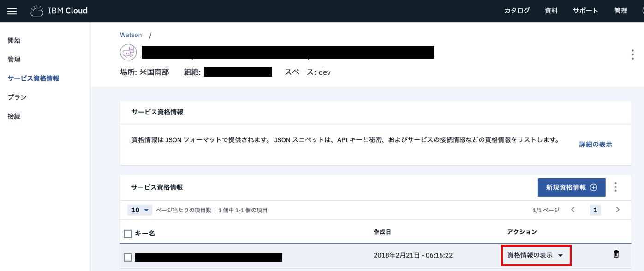Click page number 1 in pagination

[x=595, y=210]
